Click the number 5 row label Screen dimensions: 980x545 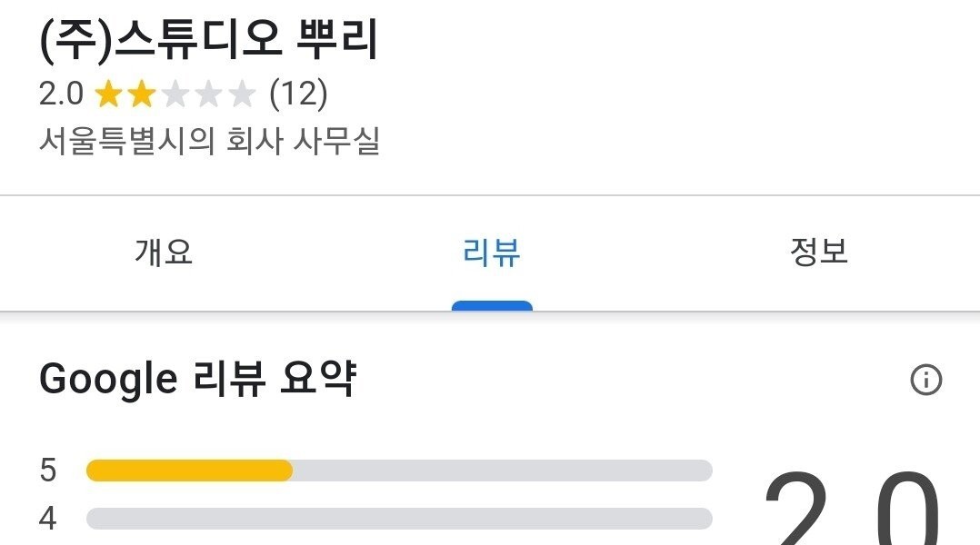(48, 471)
